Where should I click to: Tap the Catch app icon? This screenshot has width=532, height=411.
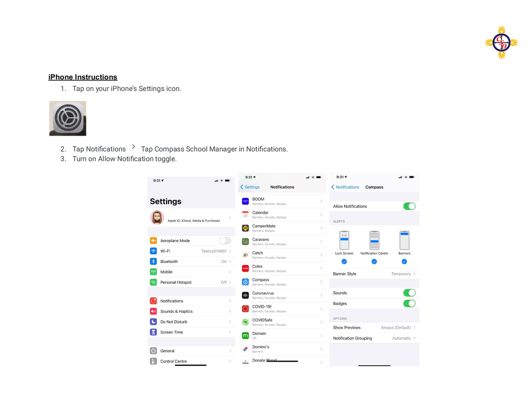tap(245, 255)
